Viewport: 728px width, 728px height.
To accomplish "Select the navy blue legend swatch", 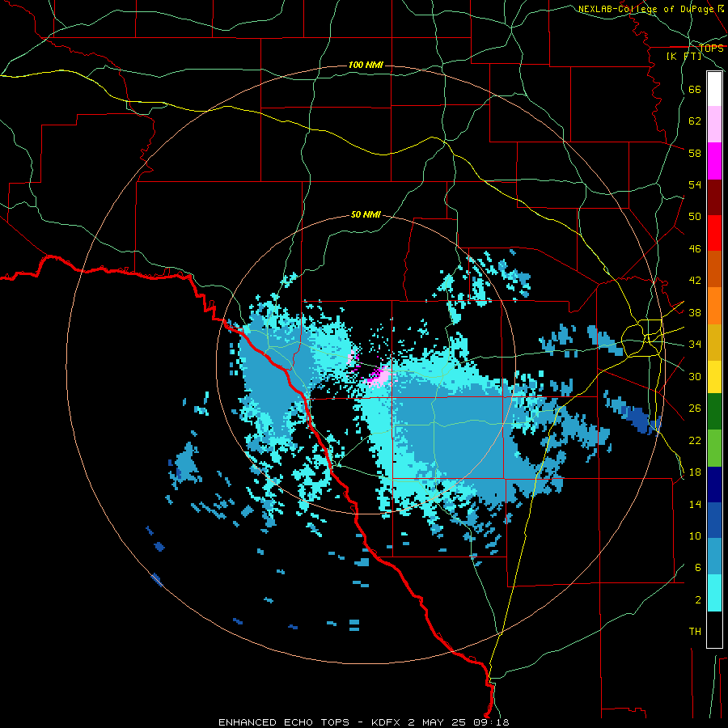I will pyautogui.click(x=714, y=485).
